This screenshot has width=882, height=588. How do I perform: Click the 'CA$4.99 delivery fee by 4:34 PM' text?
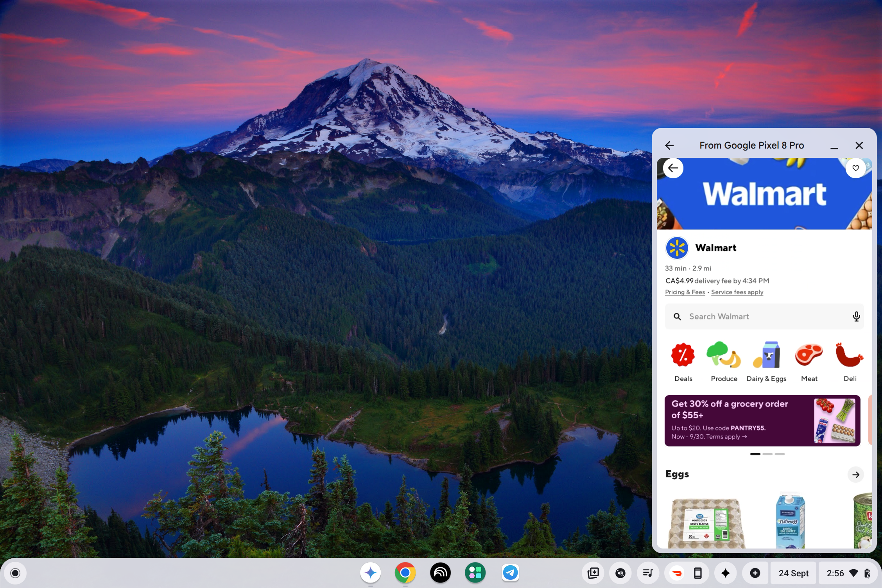(x=717, y=281)
